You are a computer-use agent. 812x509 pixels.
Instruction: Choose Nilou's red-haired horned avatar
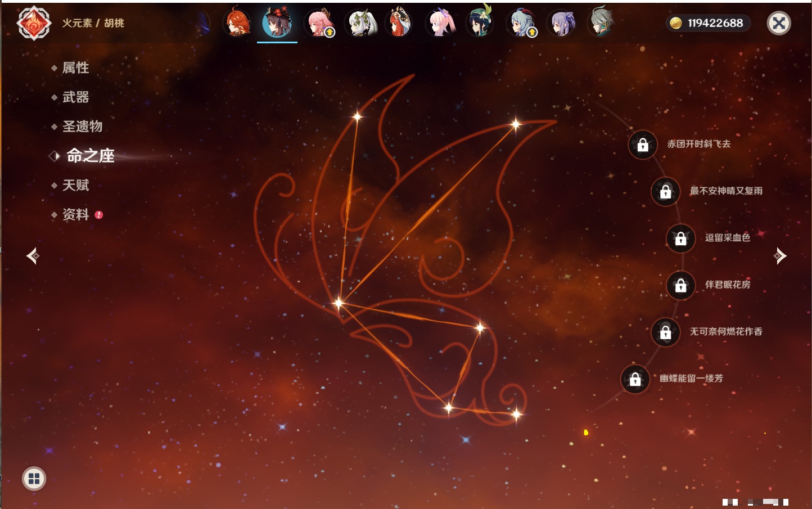pos(400,23)
